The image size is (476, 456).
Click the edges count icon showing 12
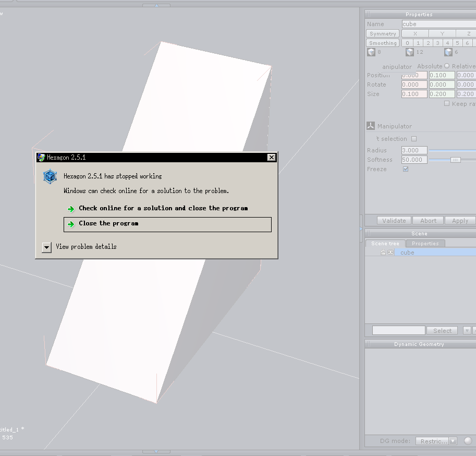(x=409, y=52)
